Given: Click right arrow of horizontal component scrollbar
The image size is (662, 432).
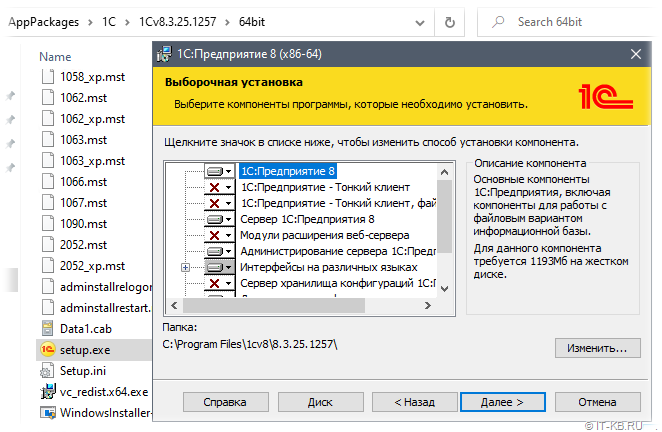Looking at the screenshot, I should point(428,305).
